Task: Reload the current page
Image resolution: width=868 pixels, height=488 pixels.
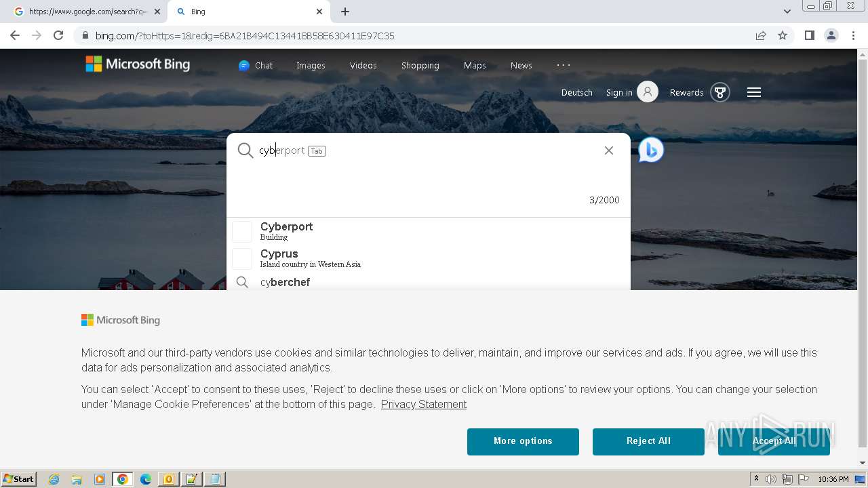Action: point(58,35)
